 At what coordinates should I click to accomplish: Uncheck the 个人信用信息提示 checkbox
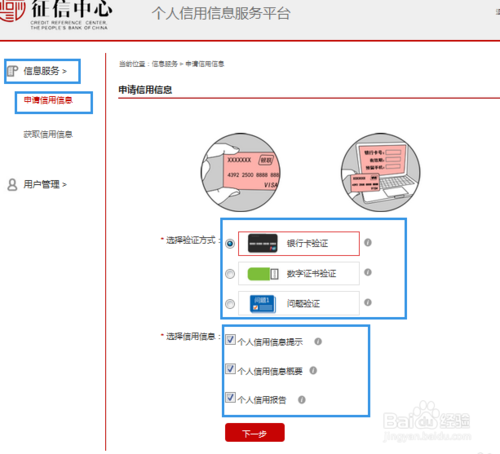click(230, 340)
